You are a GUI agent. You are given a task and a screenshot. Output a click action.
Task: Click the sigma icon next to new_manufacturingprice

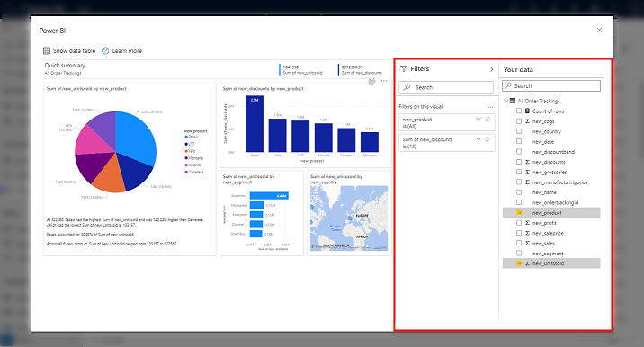[x=527, y=182]
